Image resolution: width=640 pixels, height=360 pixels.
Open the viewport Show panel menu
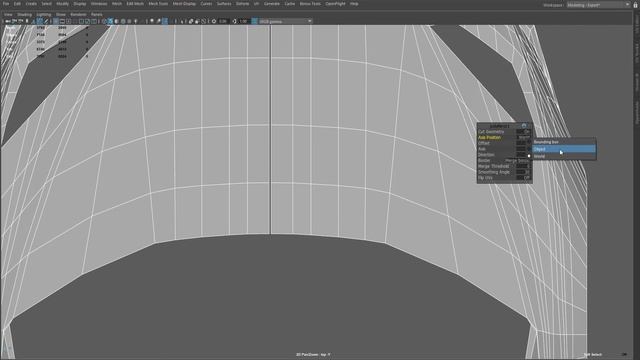point(60,14)
